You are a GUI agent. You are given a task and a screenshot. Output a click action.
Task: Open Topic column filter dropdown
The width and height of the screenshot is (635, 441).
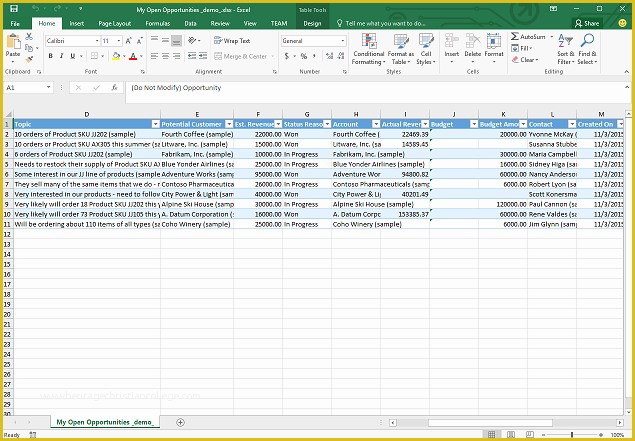pyautogui.click(x=156, y=124)
